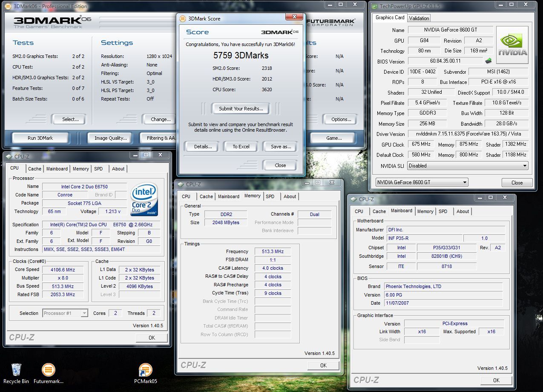543x392 pixels.
Task: Click the Memory Size 2048 MBytes field
Action: point(226,222)
